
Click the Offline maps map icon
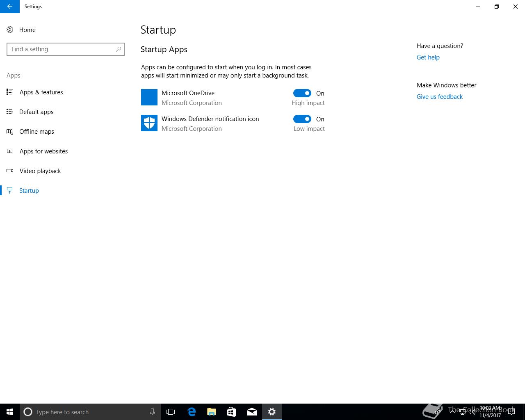(10, 131)
